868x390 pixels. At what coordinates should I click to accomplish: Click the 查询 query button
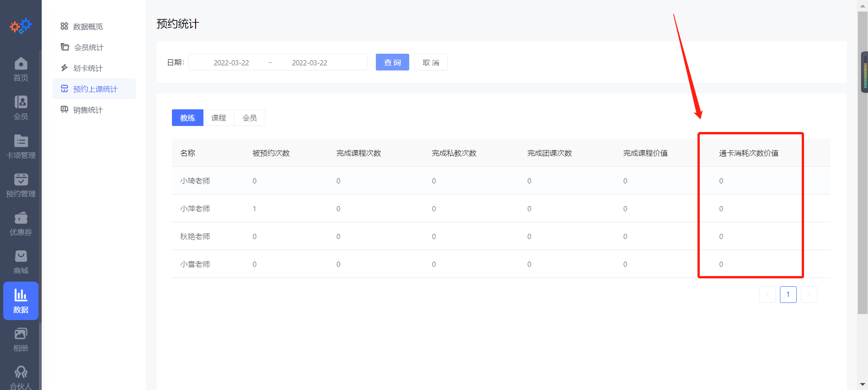point(392,63)
